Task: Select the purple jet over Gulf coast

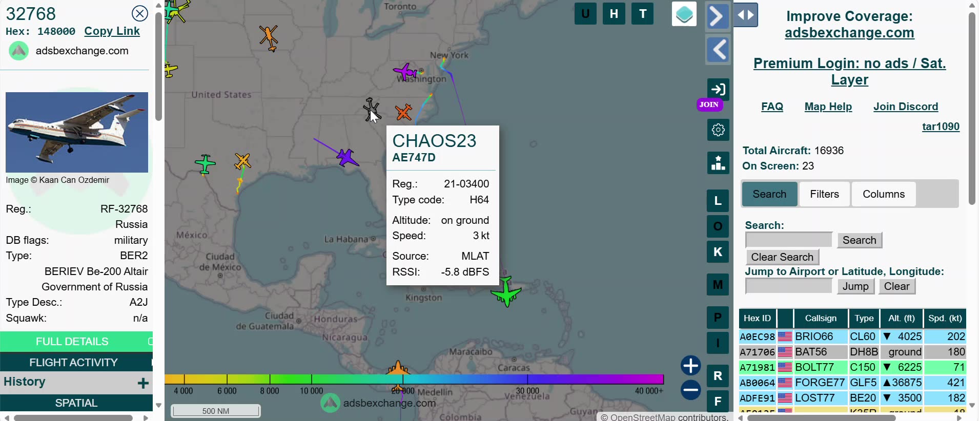Action: point(347,158)
